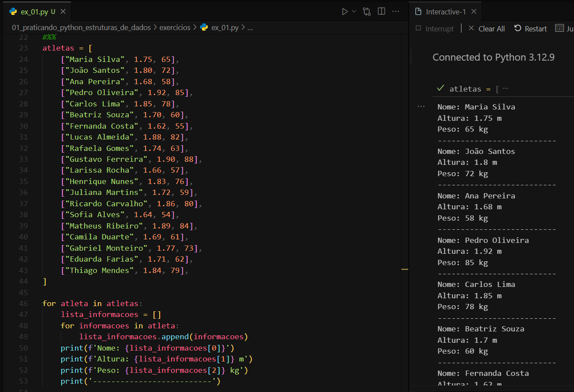Click output line 'Peso: 78 kg'
Screen dimensions: 574x392
point(463,307)
